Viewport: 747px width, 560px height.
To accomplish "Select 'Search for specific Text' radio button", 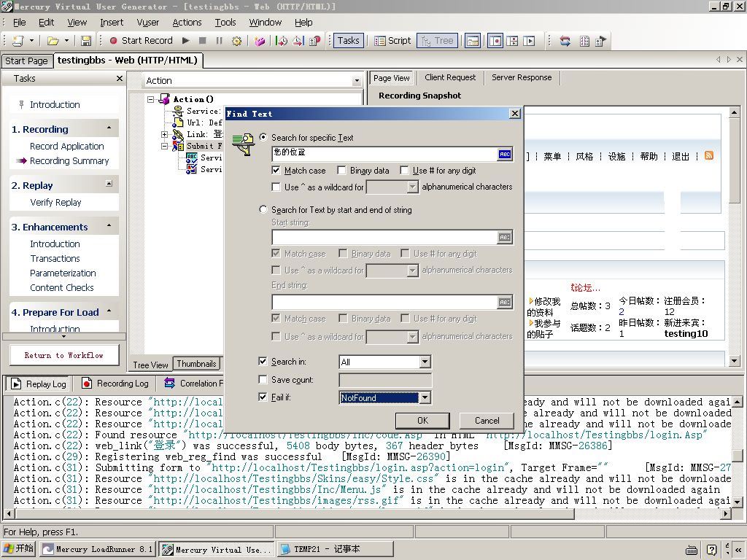I will coord(263,137).
